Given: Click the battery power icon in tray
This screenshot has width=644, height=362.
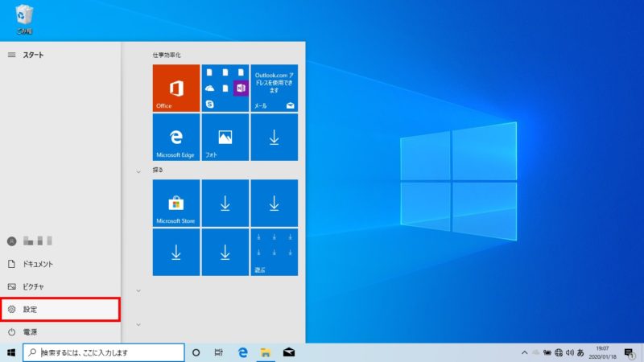Looking at the screenshot, I should pyautogui.click(x=547, y=352).
